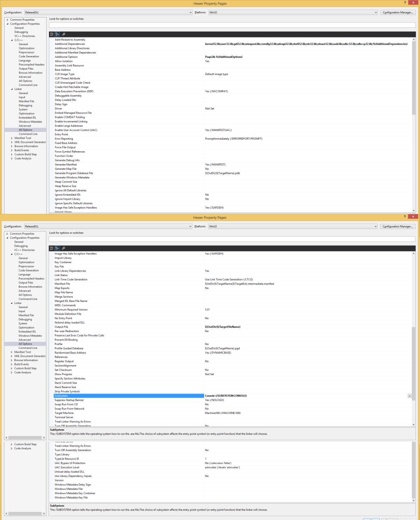
Task: Expand Build Events in upper dialog tree
Action: (x=12, y=150)
